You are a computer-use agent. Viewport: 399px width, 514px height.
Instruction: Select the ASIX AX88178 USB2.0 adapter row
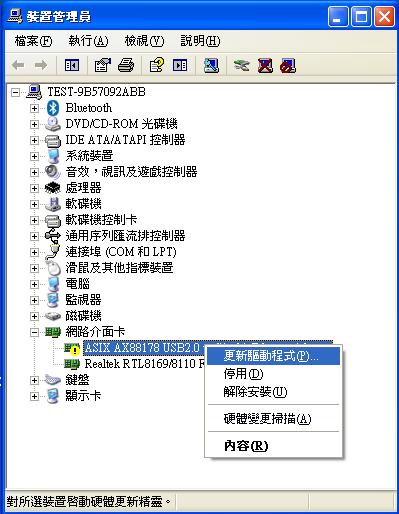pyautogui.click(x=144, y=348)
